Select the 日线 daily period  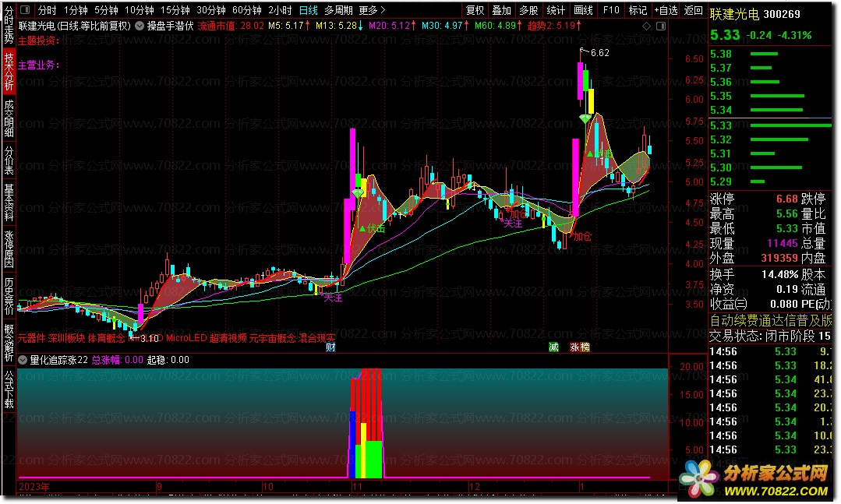click(309, 10)
